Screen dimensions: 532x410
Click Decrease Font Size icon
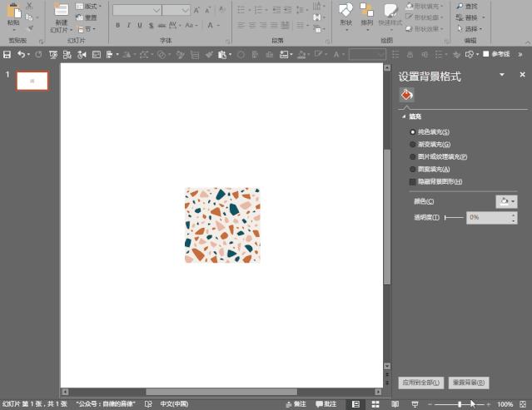tap(207, 10)
